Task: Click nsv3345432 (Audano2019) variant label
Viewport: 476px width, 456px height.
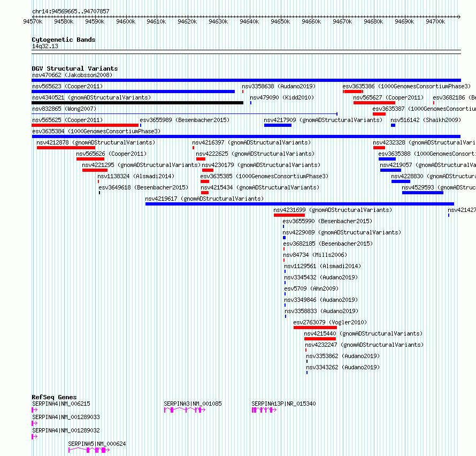Action: (x=321, y=277)
